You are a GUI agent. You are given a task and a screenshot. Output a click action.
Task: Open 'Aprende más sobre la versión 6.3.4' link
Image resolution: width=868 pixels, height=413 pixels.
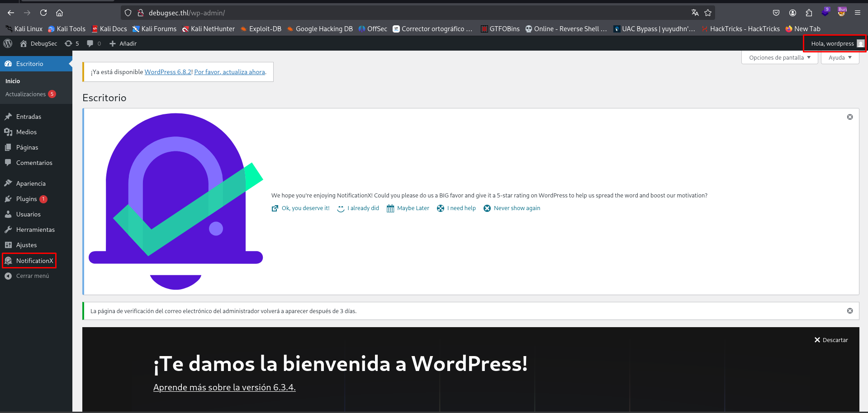224,387
